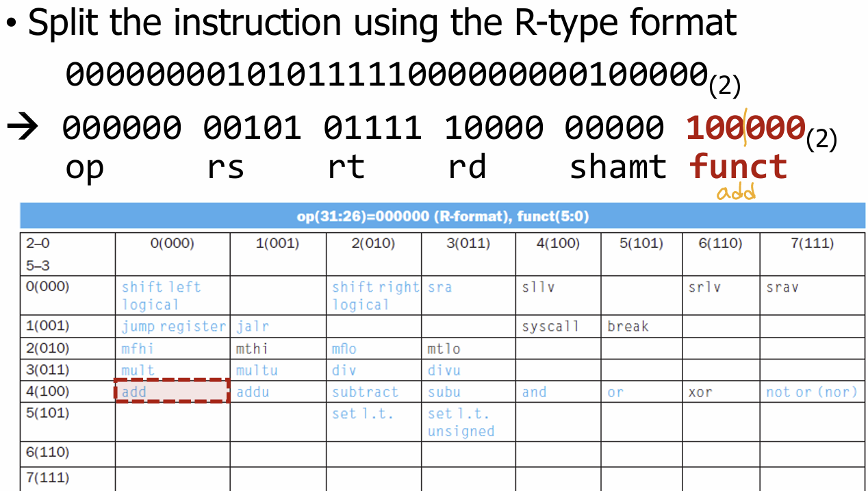Click the red '100000' funct bits
The height and width of the screenshot is (491, 868).
pyautogui.click(x=745, y=128)
